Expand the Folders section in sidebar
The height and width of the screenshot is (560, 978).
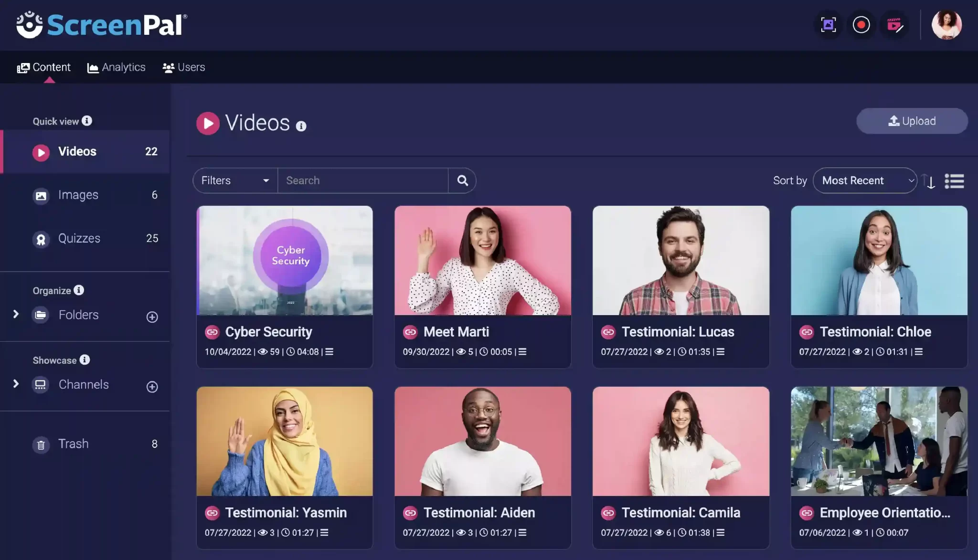click(15, 314)
